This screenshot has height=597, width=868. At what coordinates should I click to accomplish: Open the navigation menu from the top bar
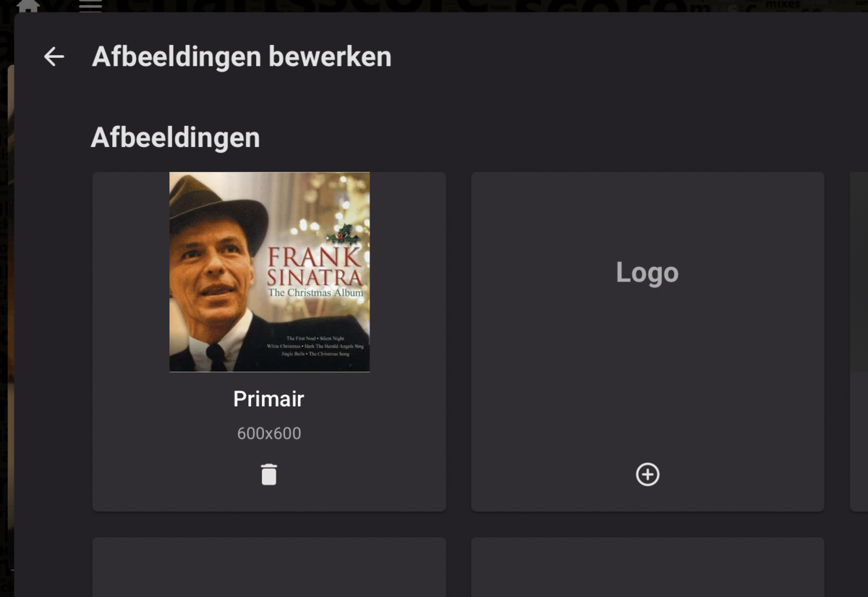(90, 6)
